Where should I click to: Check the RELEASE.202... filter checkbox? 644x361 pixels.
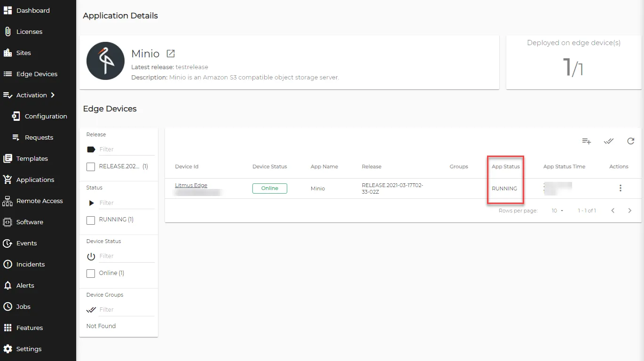tap(91, 167)
